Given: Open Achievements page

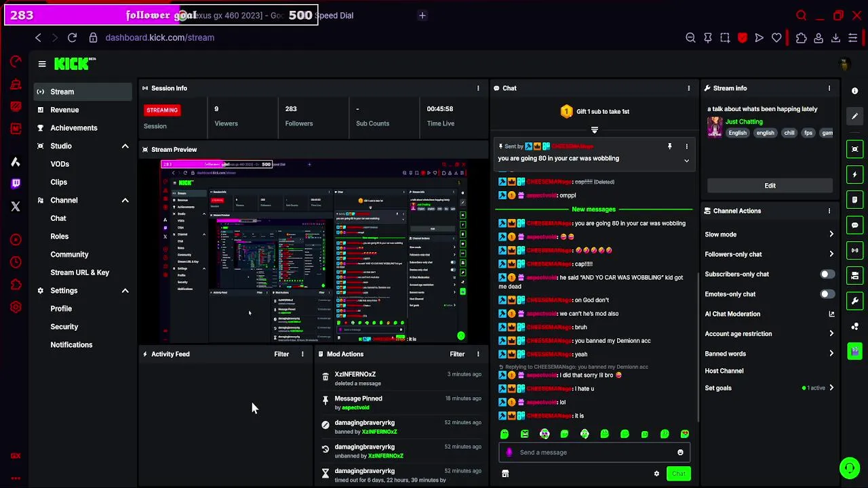Looking at the screenshot, I should pos(74,128).
